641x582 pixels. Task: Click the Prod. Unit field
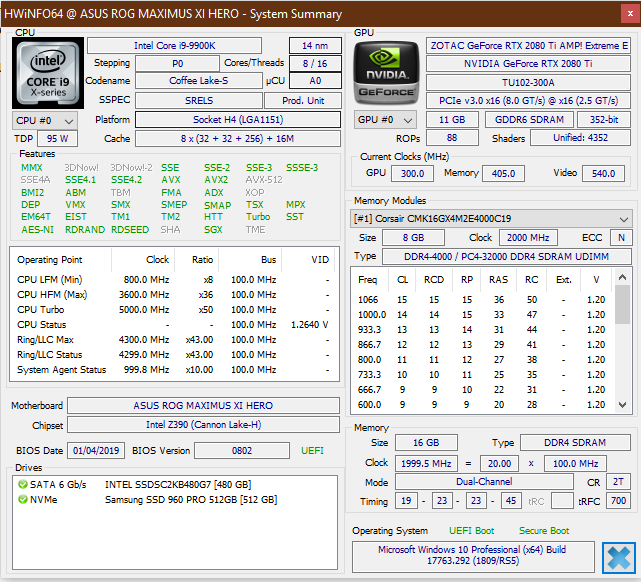coord(303,101)
